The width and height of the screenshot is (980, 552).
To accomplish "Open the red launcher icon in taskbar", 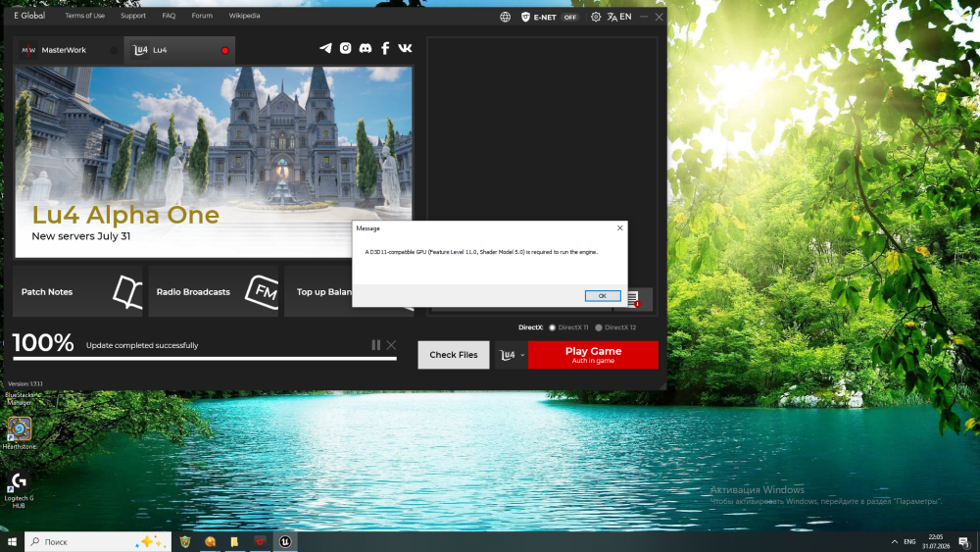I will (260, 542).
